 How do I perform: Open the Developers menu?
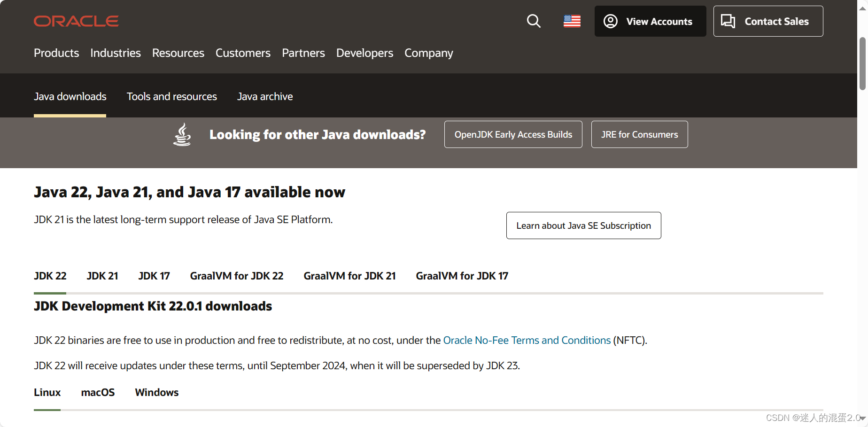364,53
